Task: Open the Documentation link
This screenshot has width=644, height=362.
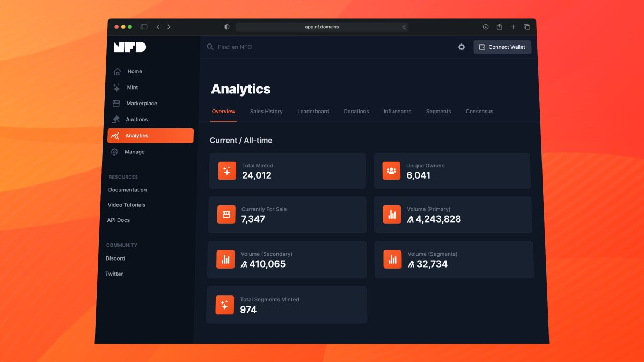Action: [x=127, y=190]
